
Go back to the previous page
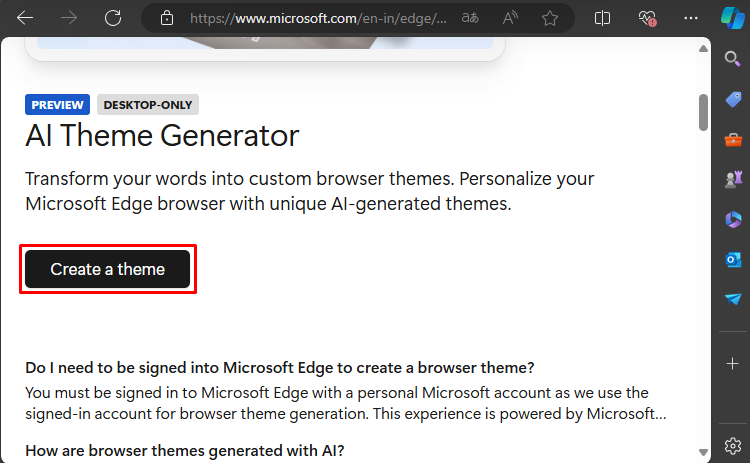click(25, 18)
